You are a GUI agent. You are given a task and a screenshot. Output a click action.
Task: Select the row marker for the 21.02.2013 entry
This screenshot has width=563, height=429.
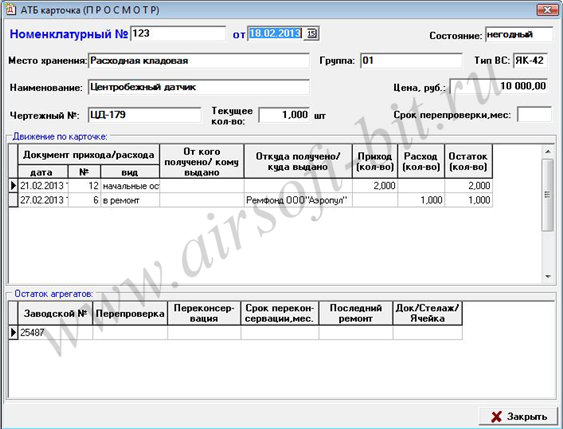(13, 186)
